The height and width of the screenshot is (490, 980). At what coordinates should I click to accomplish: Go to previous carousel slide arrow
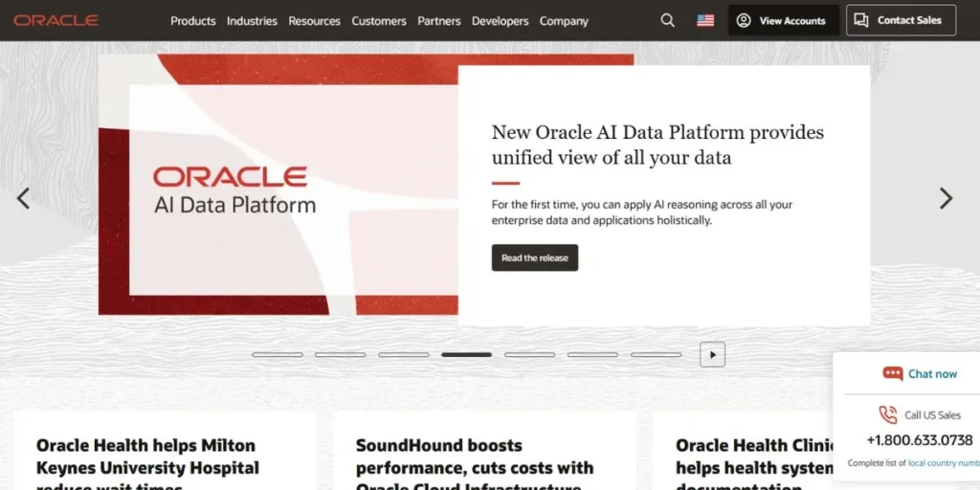(23, 198)
